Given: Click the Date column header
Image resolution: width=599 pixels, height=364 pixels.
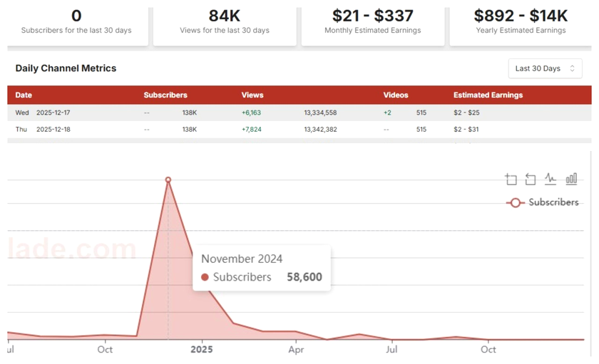Looking at the screenshot, I should 24,95.
